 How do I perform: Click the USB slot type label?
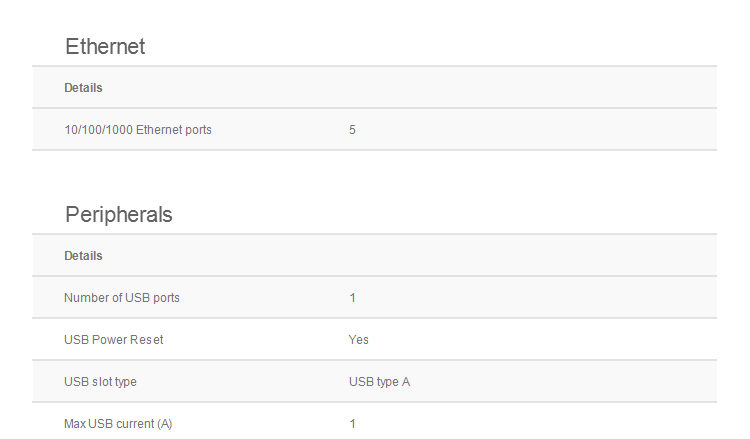click(x=100, y=382)
